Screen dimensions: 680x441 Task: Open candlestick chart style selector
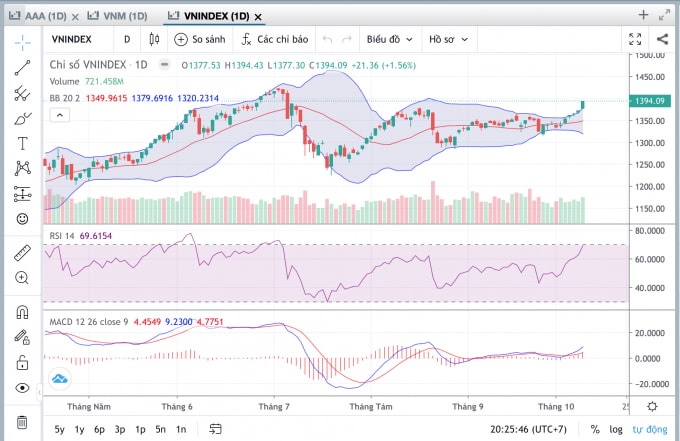point(154,39)
